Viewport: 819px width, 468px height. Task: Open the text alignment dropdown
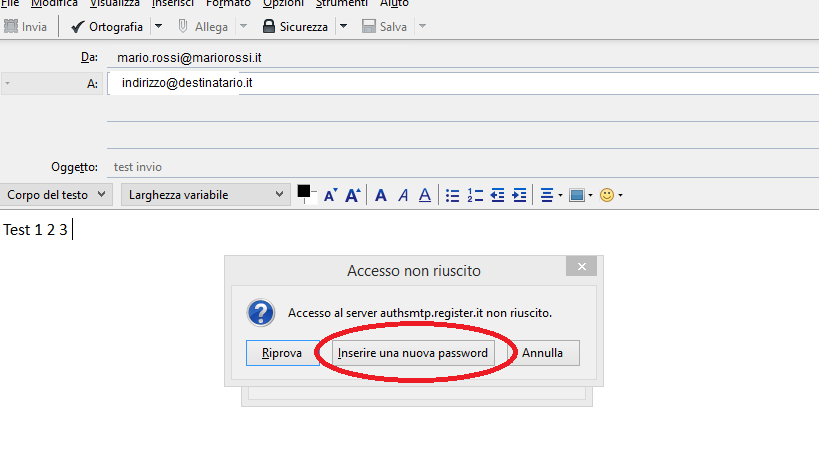551,195
